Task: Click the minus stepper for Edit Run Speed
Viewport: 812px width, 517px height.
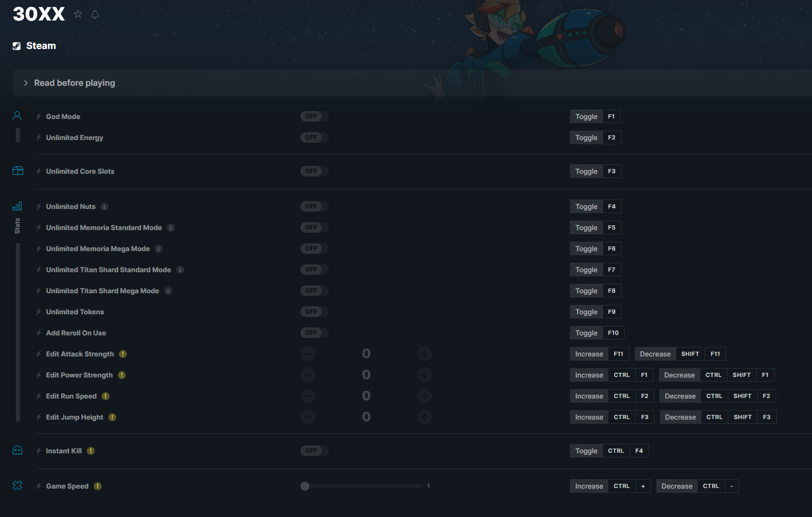Action: [x=308, y=396]
